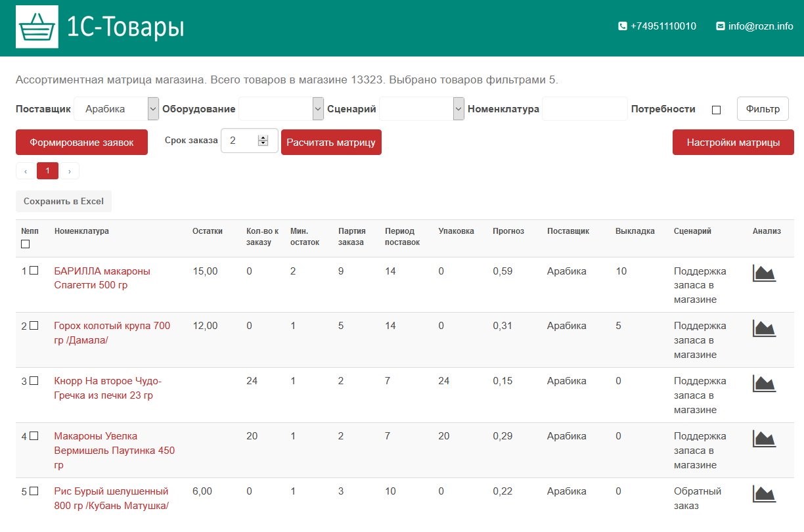Open the Поставщик dropdown showing Арабика

coord(116,109)
